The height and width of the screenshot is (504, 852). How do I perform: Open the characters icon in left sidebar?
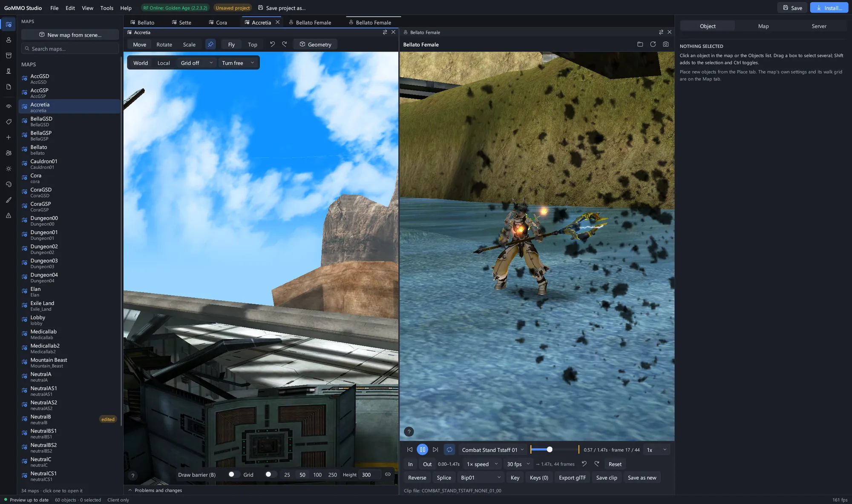(x=9, y=40)
